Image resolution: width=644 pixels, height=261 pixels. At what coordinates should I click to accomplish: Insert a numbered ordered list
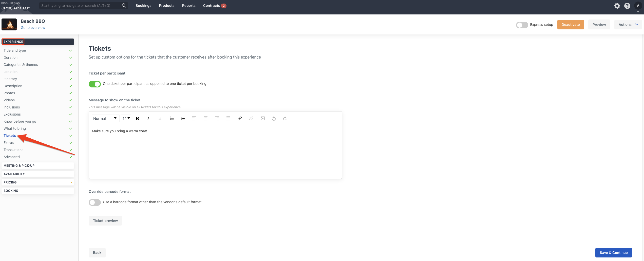pos(183,118)
